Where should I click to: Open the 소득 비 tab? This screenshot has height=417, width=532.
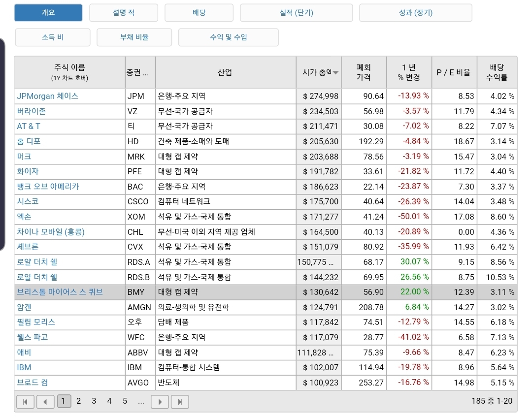tap(53, 37)
